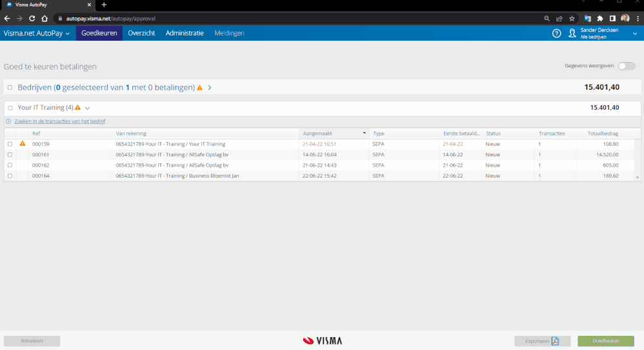Click date 21-04-22 16:51 cell
The width and height of the screenshot is (644, 350).
pyautogui.click(x=319, y=144)
